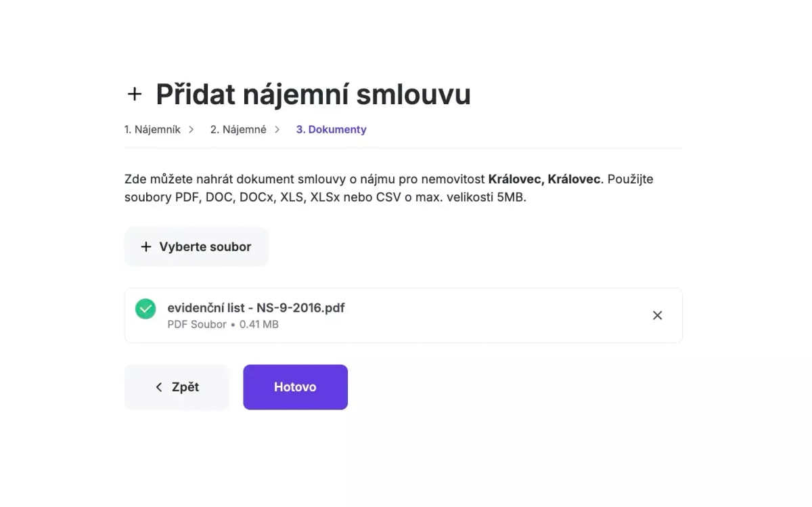Switch to step 2. Nájemné
The height and width of the screenshot is (507, 812).
[238, 129]
